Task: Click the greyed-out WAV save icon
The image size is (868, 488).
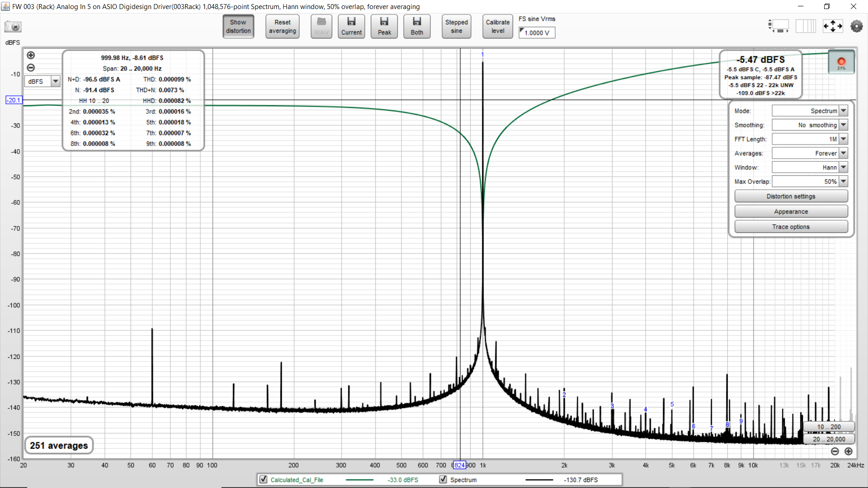Action: (x=321, y=27)
